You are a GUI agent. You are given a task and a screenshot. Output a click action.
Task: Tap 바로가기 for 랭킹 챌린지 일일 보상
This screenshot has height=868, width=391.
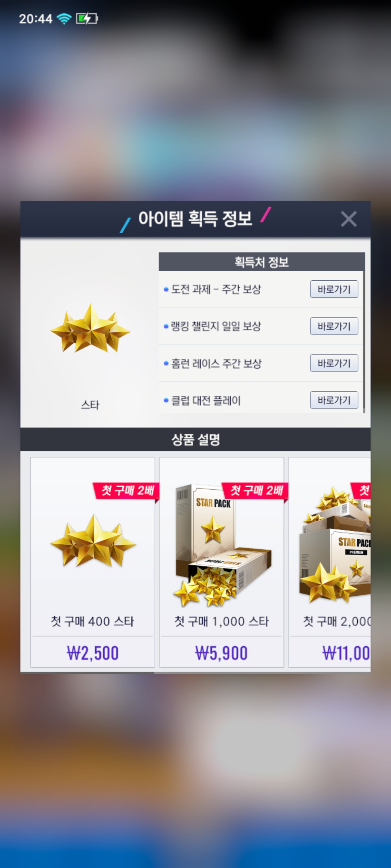(x=334, y=326)
